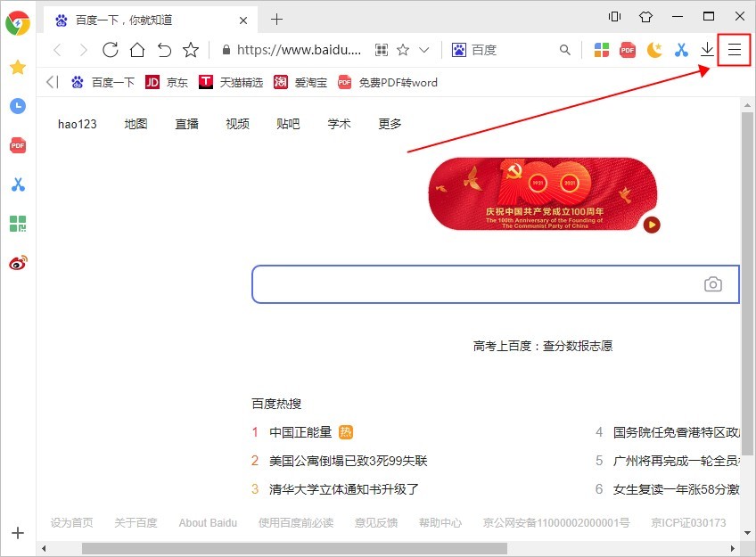Navigate forward with right arrow

pos(84,50)
